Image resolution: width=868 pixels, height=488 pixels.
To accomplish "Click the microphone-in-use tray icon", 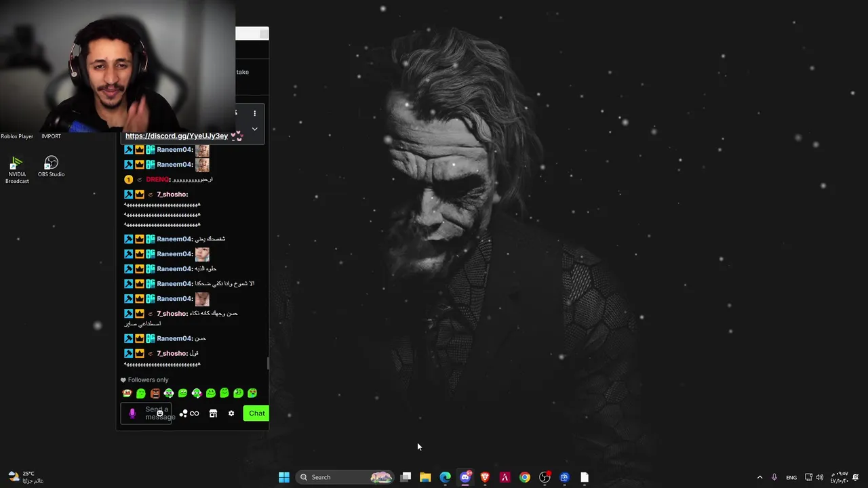I will 774,477.
